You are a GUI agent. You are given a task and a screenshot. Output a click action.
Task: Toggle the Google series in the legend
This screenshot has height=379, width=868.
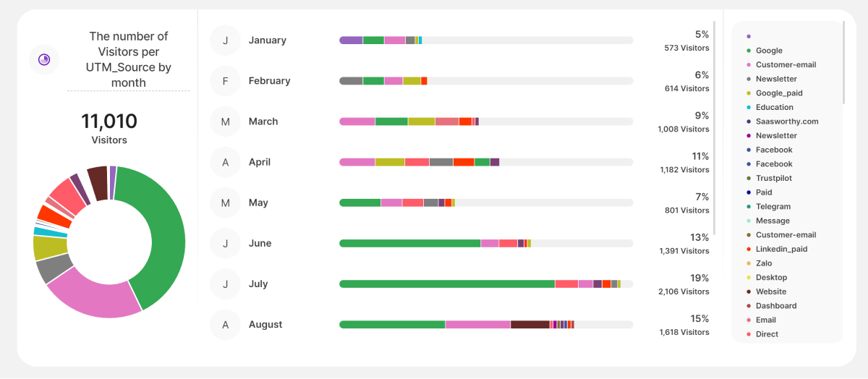click(769, 51)
